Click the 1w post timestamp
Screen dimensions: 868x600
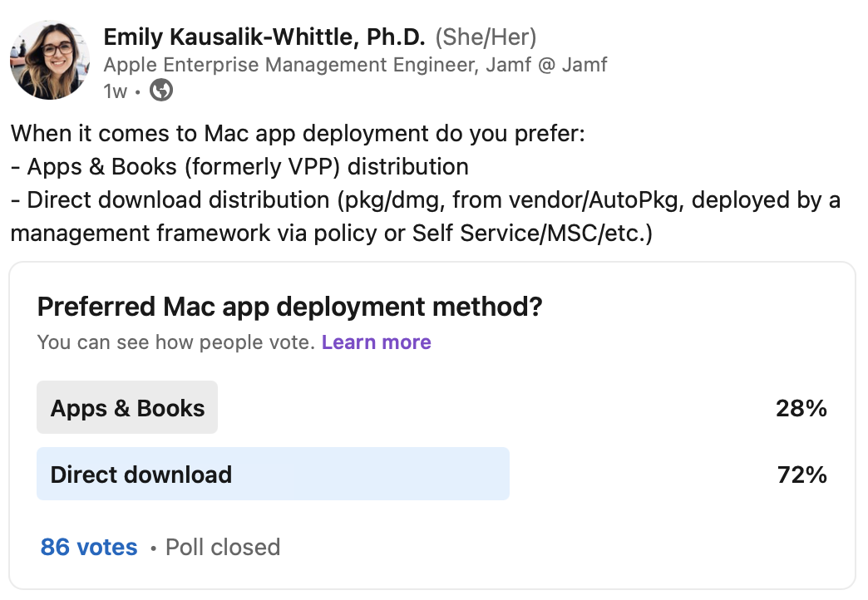pos(115,91)
